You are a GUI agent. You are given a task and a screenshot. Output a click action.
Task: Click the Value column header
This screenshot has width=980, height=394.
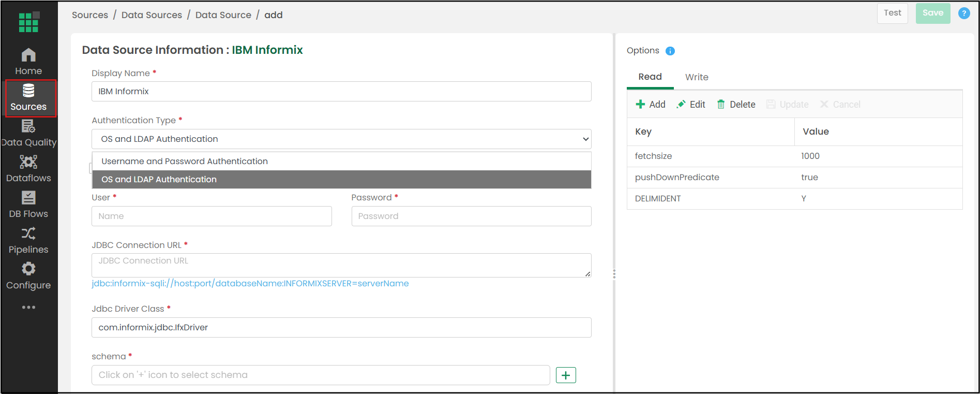878,132
